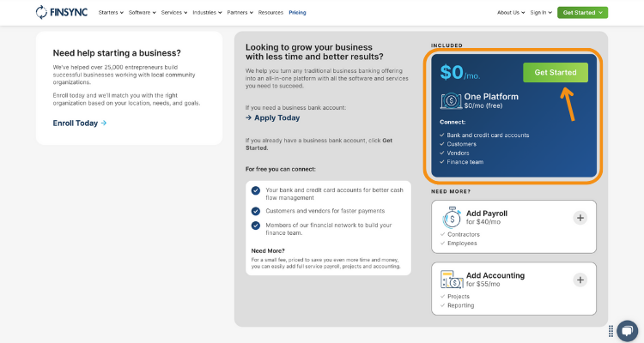Image resolution: width=644 pixels, height=343 pixels.
Task: Expand the Services menu
Action: point(174,13)
